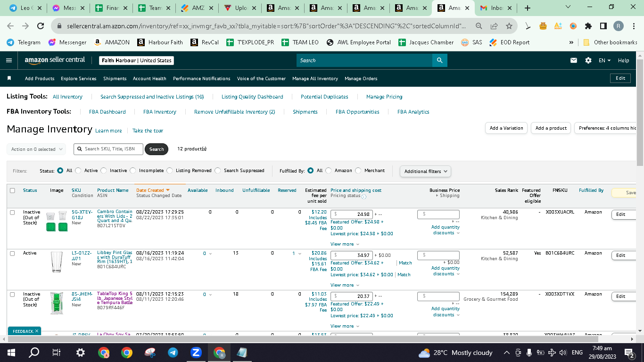The height and width of the screenshot is (362, 644).
Task: Select the Inactive status filter
Action: point(104,171)
